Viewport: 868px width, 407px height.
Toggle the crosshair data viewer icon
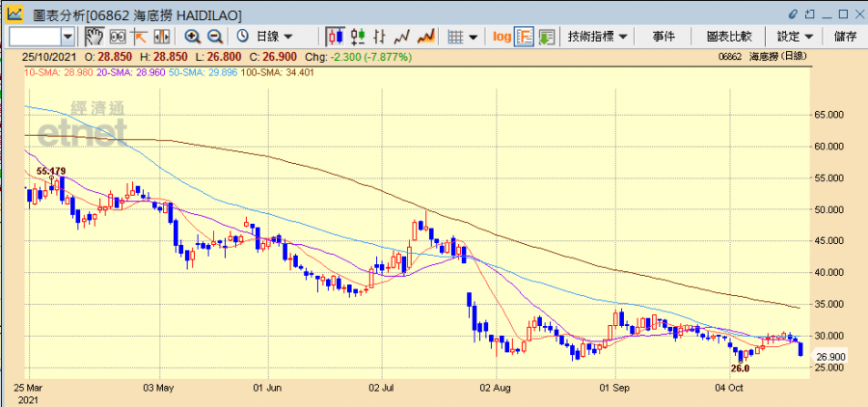click(x=118, y=37)
